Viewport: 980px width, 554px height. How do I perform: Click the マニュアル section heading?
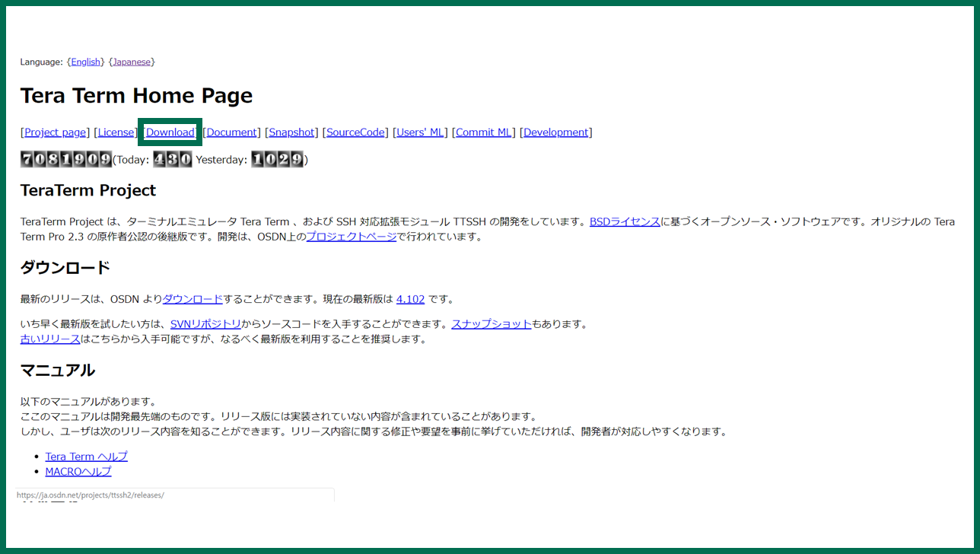click(58, 371)
